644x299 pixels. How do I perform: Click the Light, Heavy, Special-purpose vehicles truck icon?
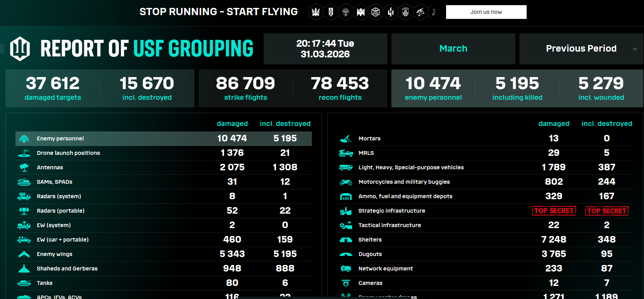click(x=346, y=168)
